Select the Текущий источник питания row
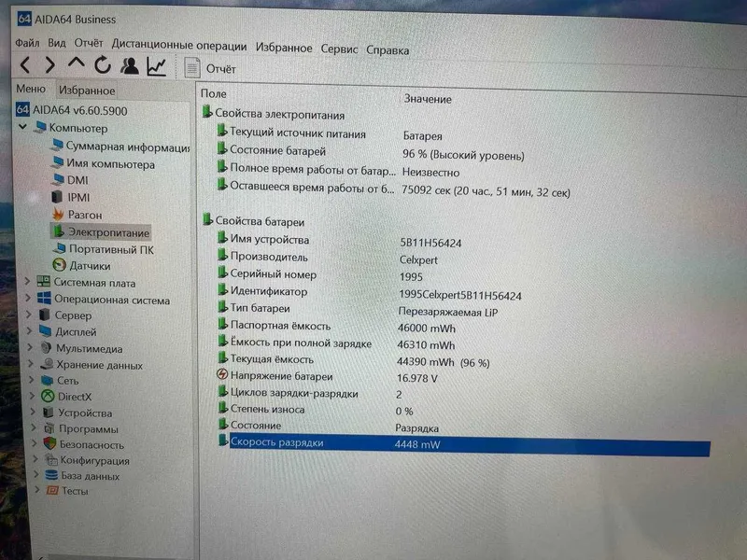The image size is (747, 560). (x=329, y=134)
